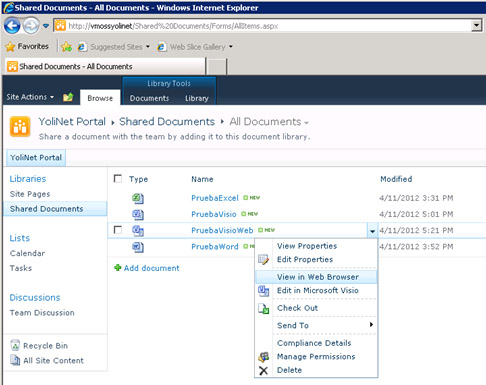Image resolution: width=486 pixels, height=385 pixels.
Task: Click the file icon for PruebaVisioWeb
Action: click(x=138, y=230)
